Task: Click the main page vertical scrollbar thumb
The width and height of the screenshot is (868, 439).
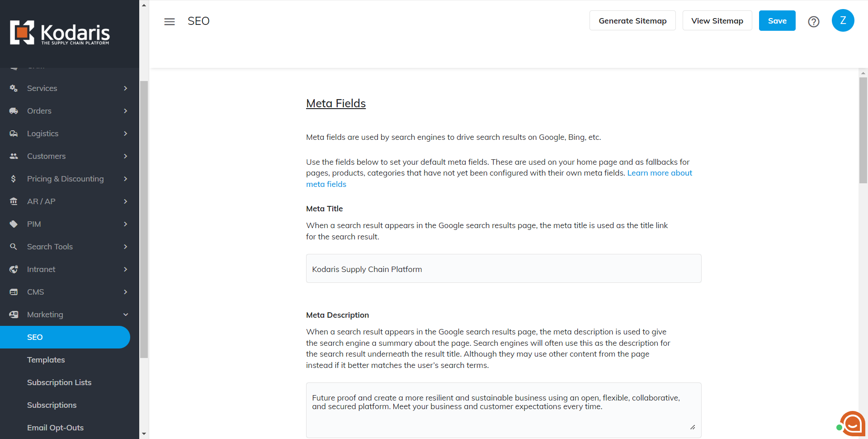Action: 863,130
